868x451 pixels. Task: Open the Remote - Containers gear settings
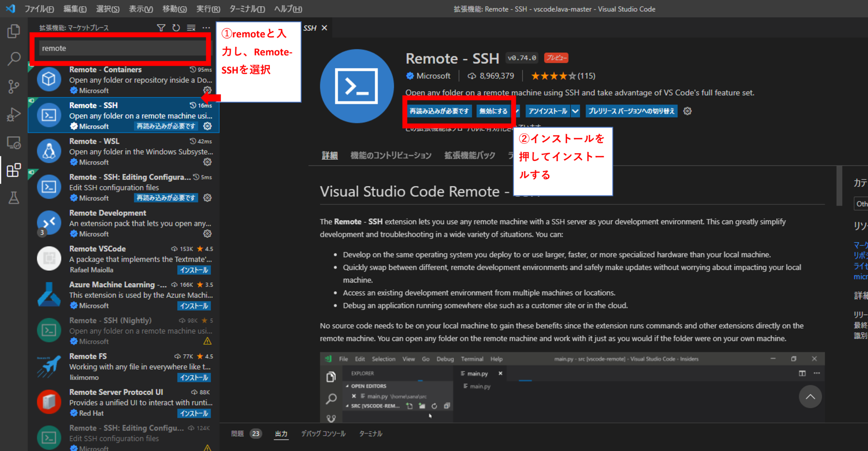pyautogui.click(x=207, y=90)
